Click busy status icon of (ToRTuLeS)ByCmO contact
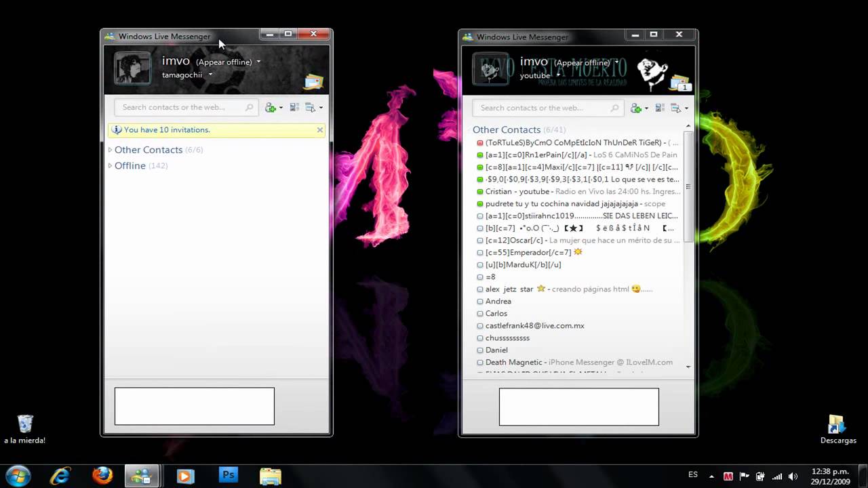Screen dimensions: 868x488 pyautogui.click(x=480, y=143)
